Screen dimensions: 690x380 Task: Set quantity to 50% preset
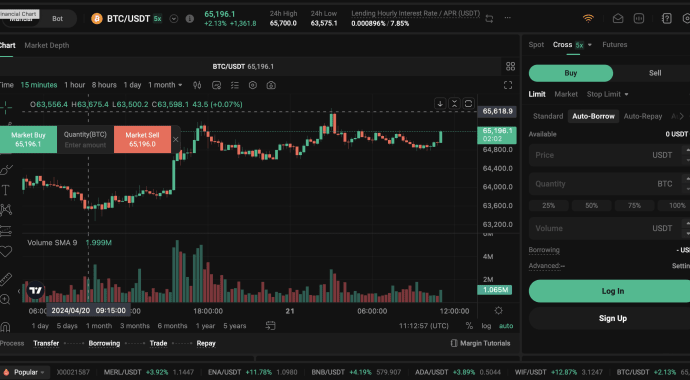click(591, 205)
